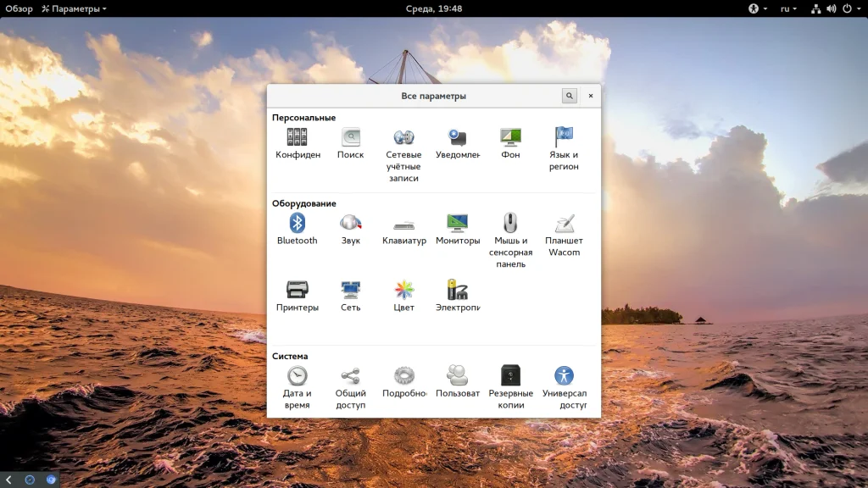Expand the ru keyboard layout dropdown
This screenshot has width=868, height=488.
click(x=787, y=8)
